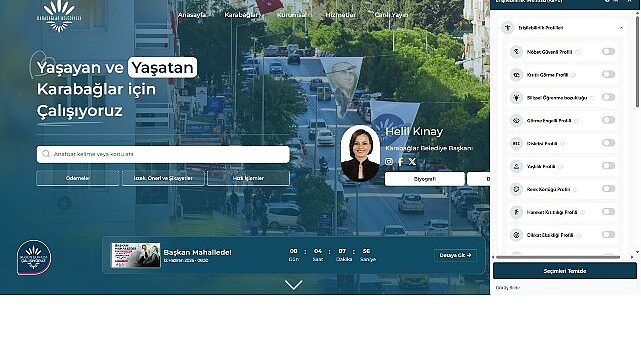
Task: Click İstek, Öneri ve Şikayetler button
Action: pos(163,178)
